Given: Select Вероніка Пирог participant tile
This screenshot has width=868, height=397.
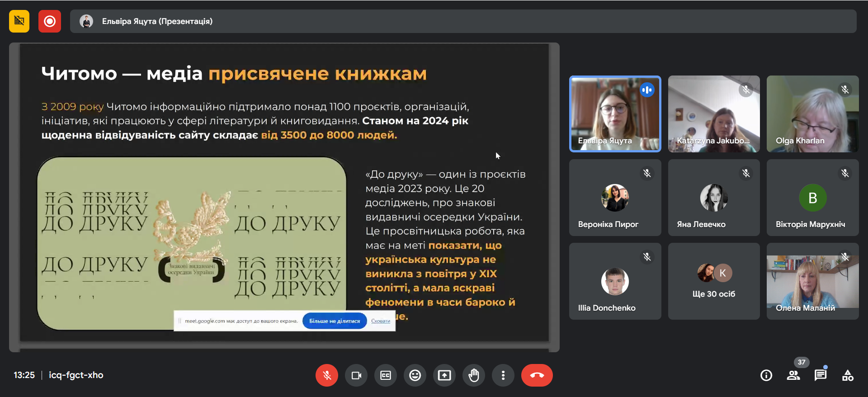Looking at the screenshot, I should pos(615,198).
